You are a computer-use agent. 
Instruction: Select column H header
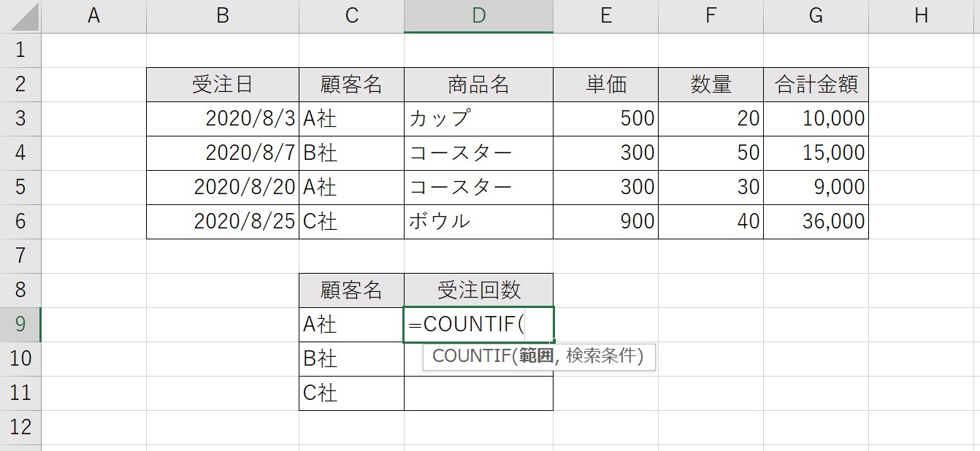click(x=921, y=16)
